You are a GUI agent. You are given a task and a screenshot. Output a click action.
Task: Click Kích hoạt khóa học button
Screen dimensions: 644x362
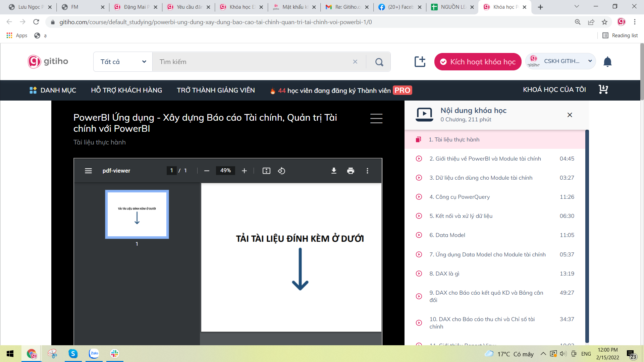point(478,62)
